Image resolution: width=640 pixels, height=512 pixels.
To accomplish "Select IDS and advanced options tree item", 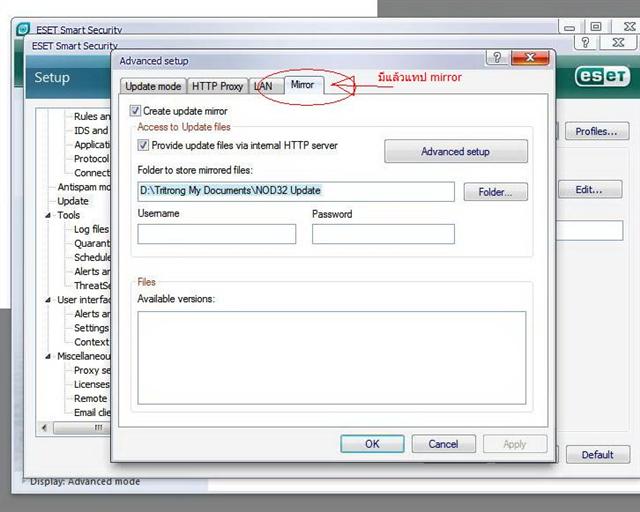I will coord(91,131).
